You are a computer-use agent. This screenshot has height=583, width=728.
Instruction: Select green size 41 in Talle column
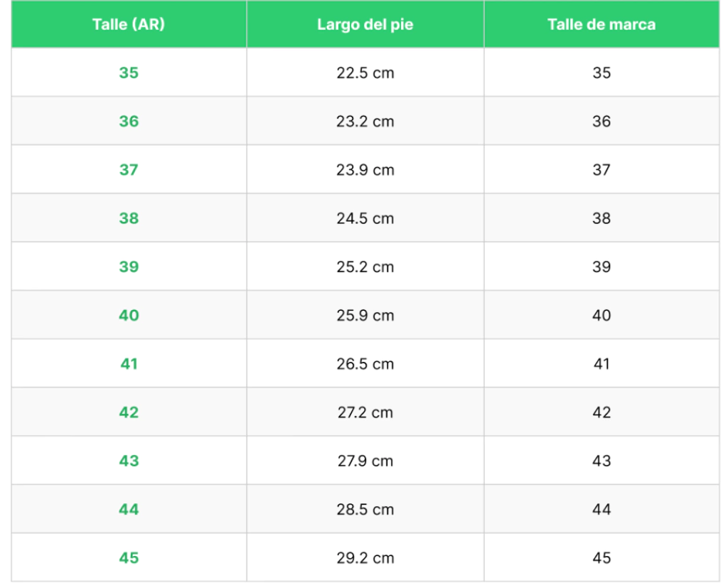coord(129,363)
